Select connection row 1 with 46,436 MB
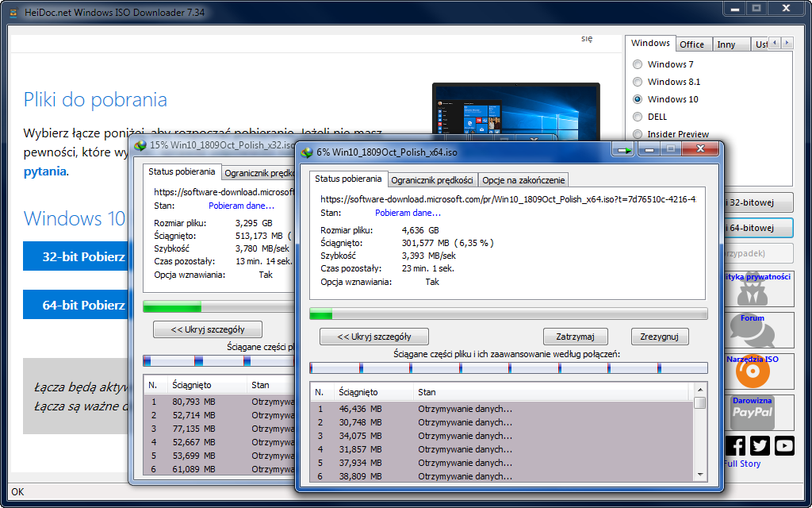 [502, 409]
